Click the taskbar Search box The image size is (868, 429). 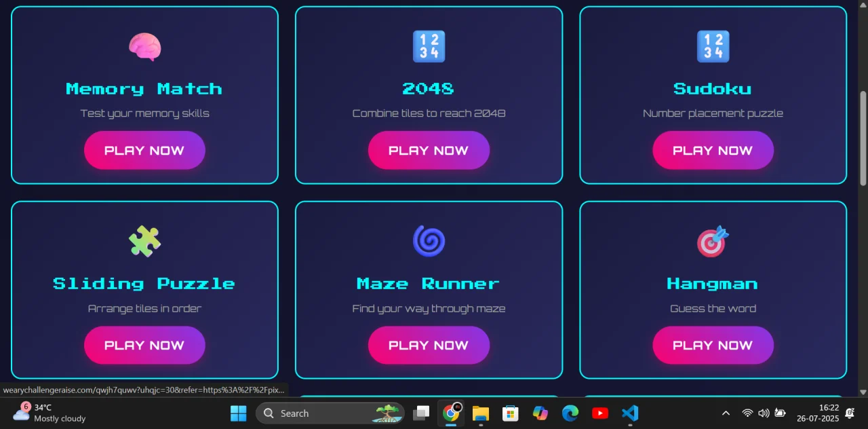[x=330, y=413]
